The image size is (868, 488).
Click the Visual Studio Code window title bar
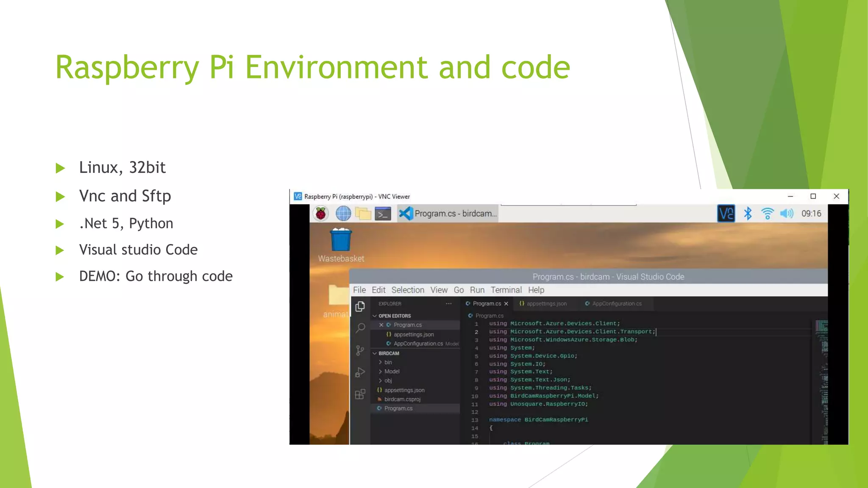588,277
